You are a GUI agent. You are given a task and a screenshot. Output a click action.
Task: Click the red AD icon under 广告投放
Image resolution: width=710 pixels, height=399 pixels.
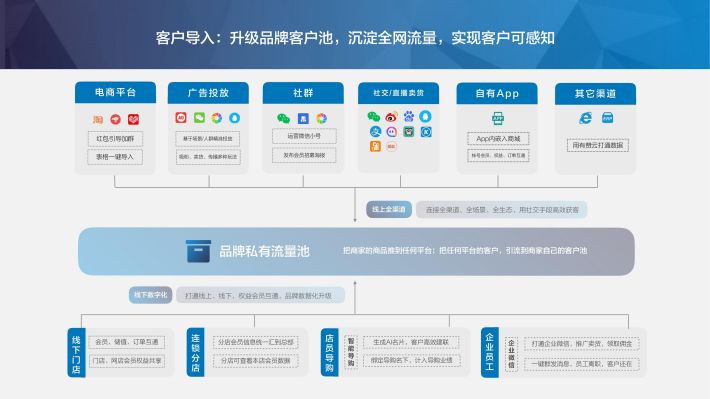point(181,118)
